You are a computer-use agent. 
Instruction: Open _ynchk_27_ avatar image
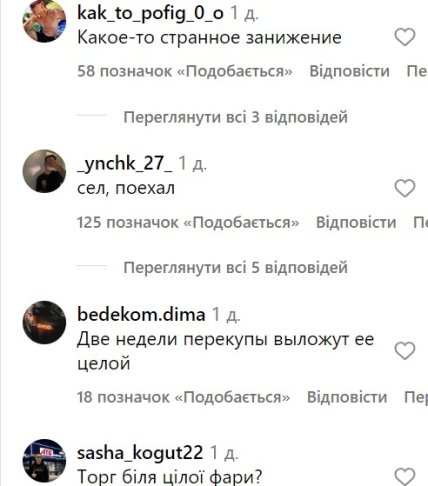[44, 171]
